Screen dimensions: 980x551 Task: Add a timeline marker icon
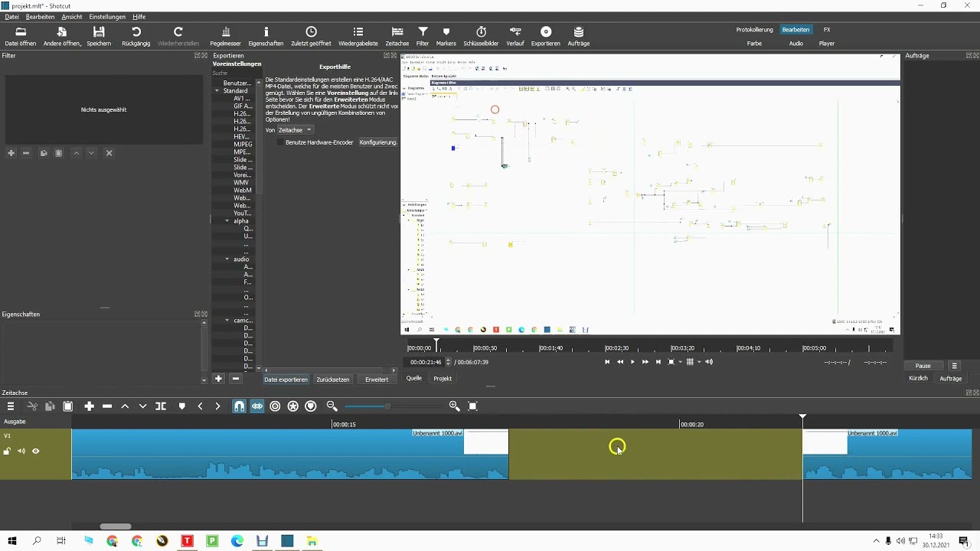[x=181, y=406]
